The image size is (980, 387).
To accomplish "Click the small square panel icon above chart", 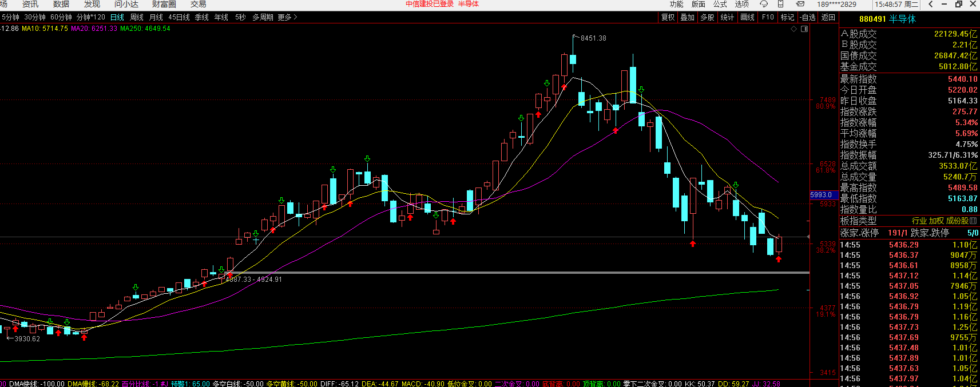I will pos(804,29).
